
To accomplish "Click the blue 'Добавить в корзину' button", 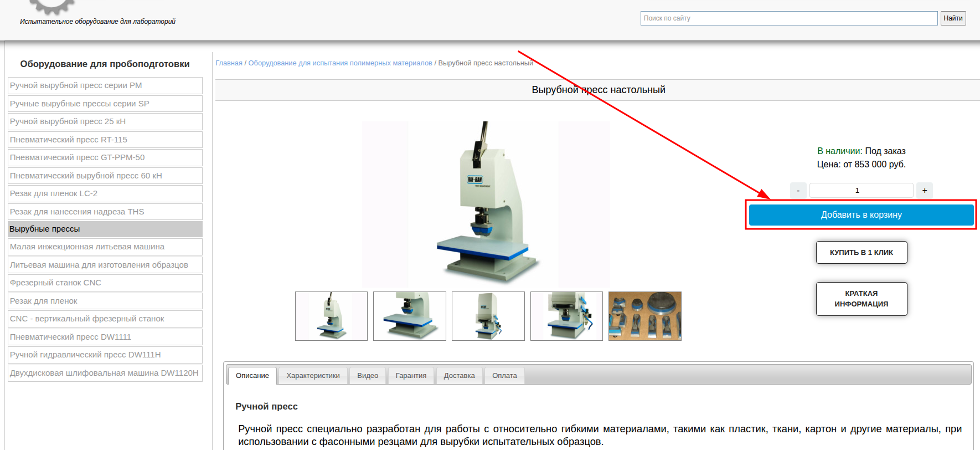I will pyautogui.click(x=861, y=215).
